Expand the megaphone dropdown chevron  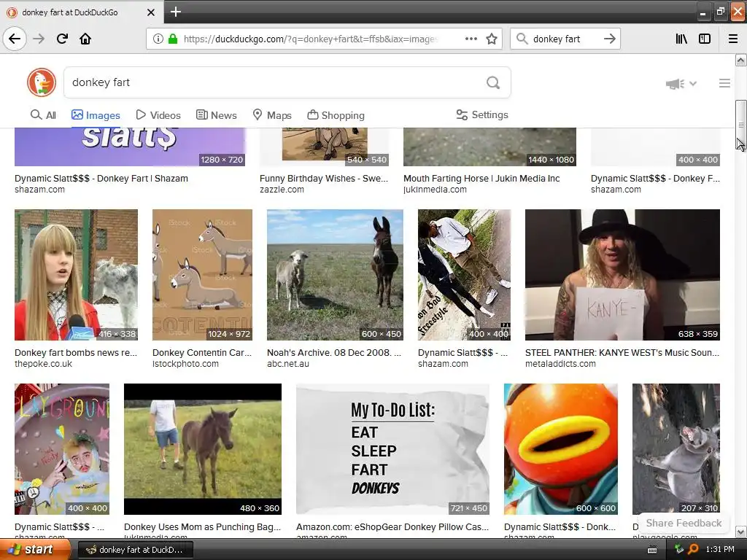[x=693, y=84]
